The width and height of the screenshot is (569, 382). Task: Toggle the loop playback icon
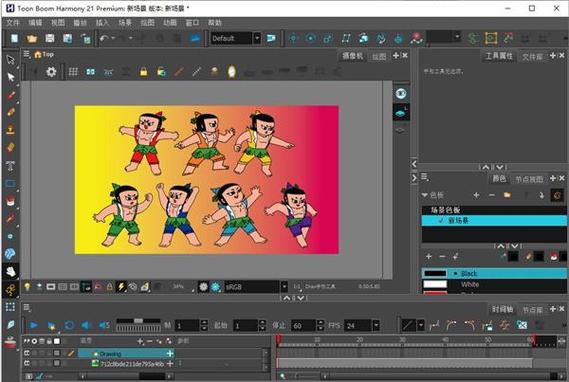[69, 325]
